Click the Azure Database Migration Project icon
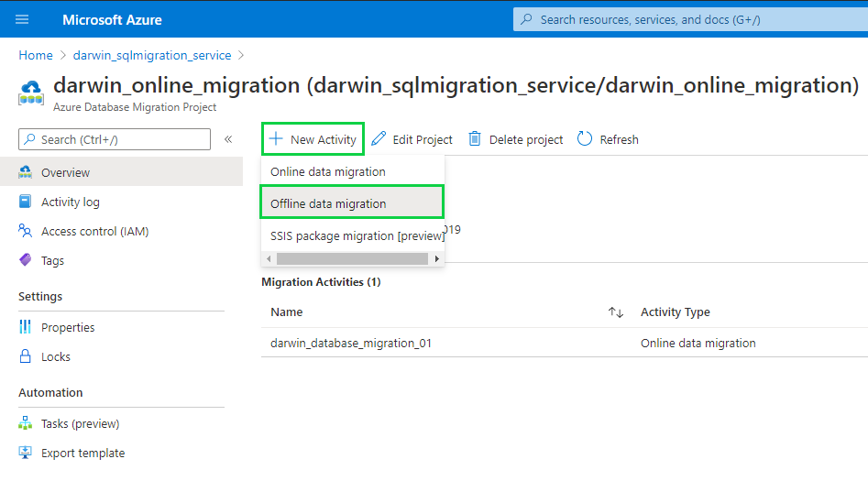 click(x=31, y=93)
